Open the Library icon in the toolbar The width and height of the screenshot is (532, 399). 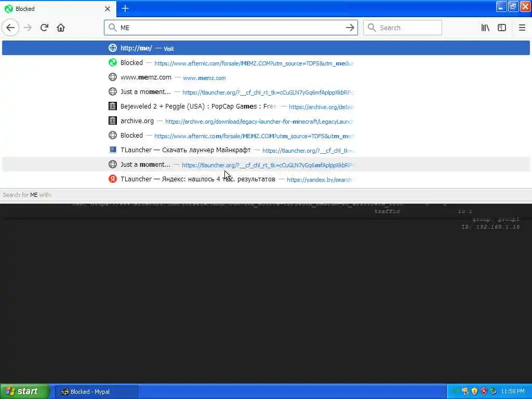tap(485, 28)
